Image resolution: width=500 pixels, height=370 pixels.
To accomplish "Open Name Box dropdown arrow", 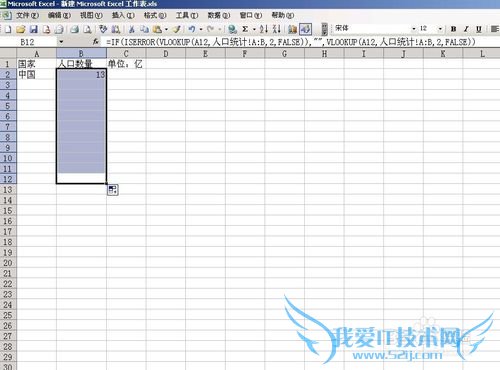I will pyautogui.click(x=61, y=42).
